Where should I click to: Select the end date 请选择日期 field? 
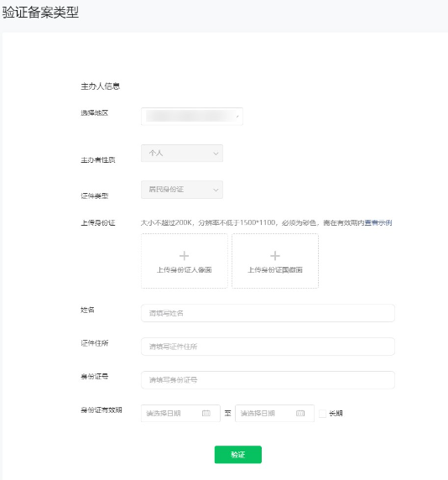[274, 413]
